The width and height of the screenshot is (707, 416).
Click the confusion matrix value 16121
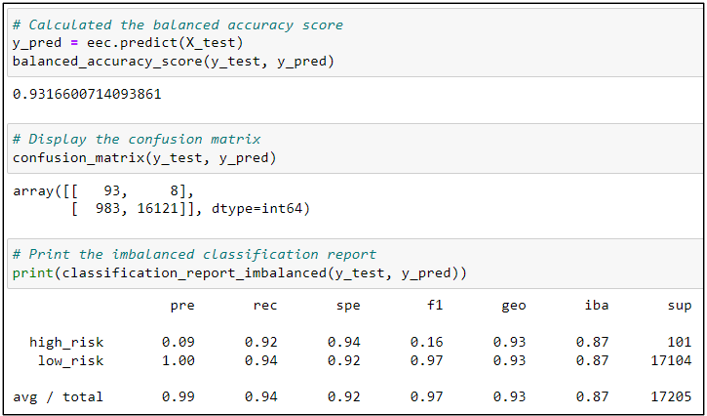point(157,210)
